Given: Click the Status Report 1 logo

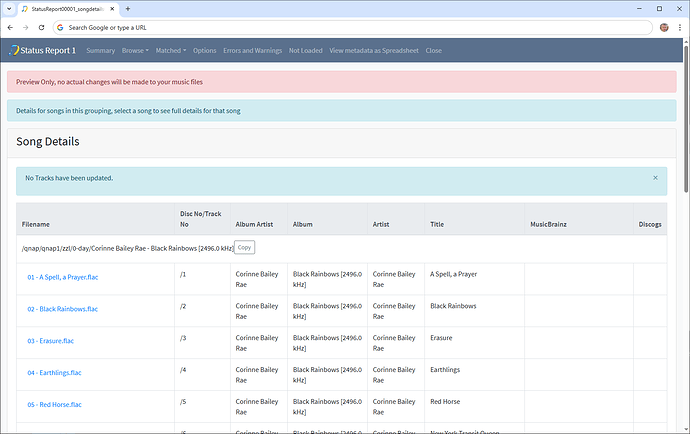Looking at the screenshot, I should coord(43,50).
